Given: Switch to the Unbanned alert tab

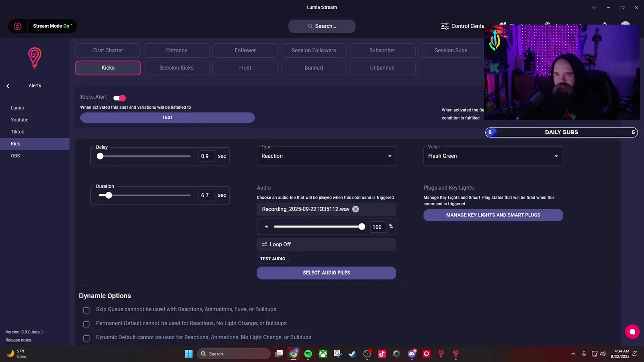Looking at the screenshot, I should coord(382,68).
